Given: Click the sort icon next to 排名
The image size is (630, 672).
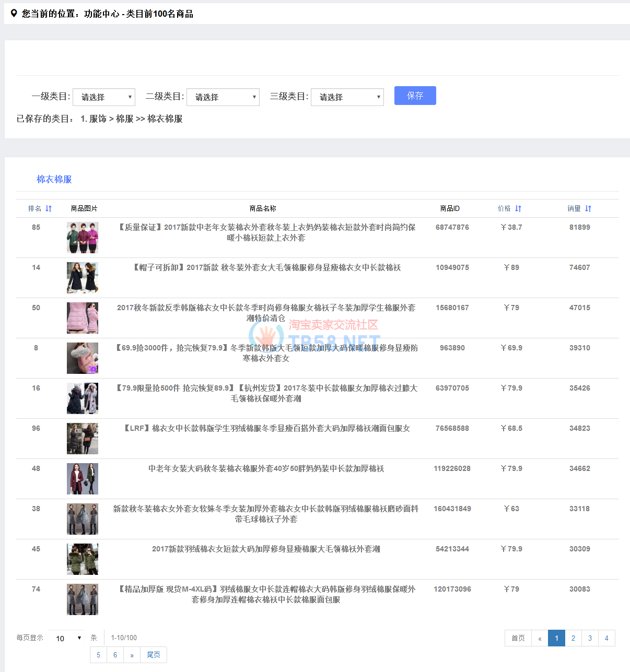Looking at the screenshot, I should pos(49,208).
